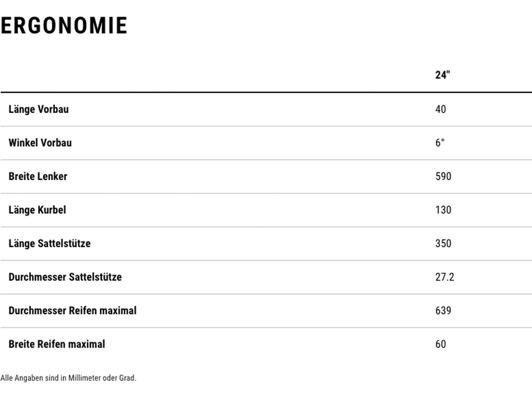Click the Länge Vorbau row label
This screenshot has width=532, height=399.
point(39,109)
